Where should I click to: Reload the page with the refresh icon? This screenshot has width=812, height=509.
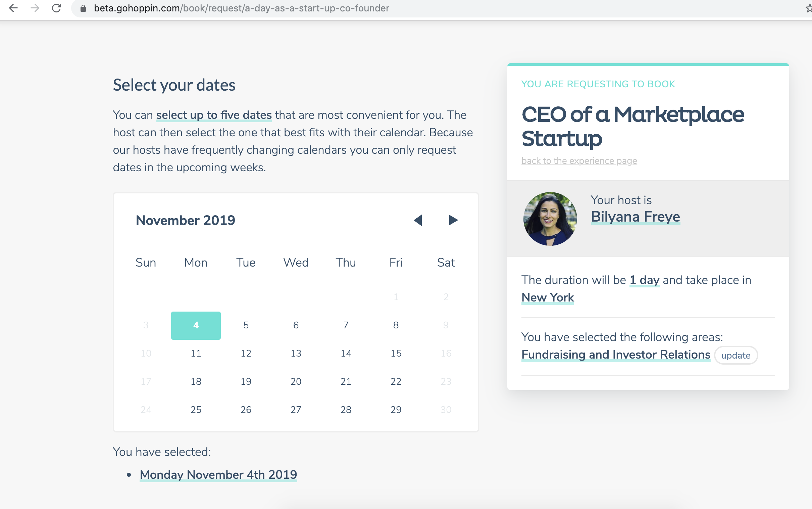click(x=56, y=8)
